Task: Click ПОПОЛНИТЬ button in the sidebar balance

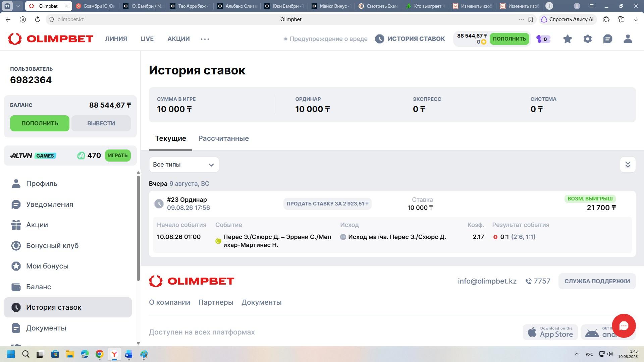Action: click(40, 123)
